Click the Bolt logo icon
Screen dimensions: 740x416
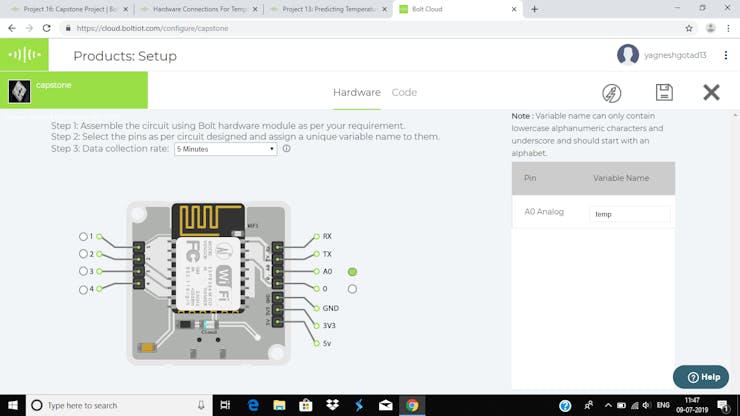(x=24, y=55)
